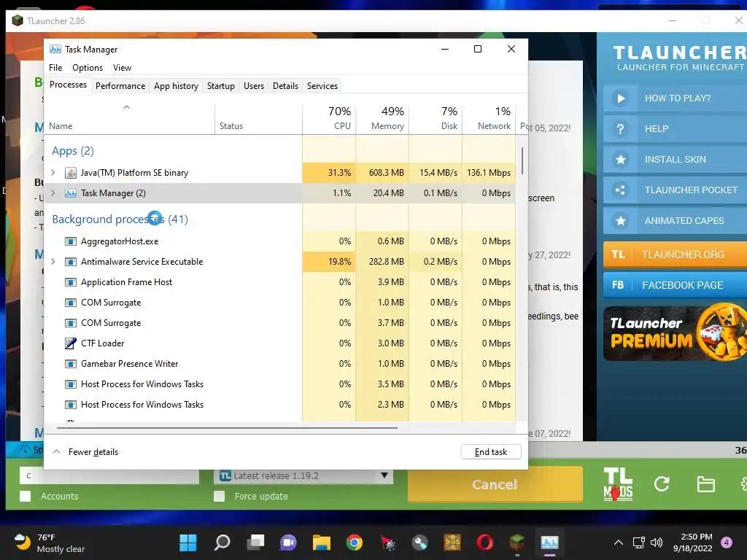
Task: Open Opera browser from the taskbar
Action: (485, 542)
